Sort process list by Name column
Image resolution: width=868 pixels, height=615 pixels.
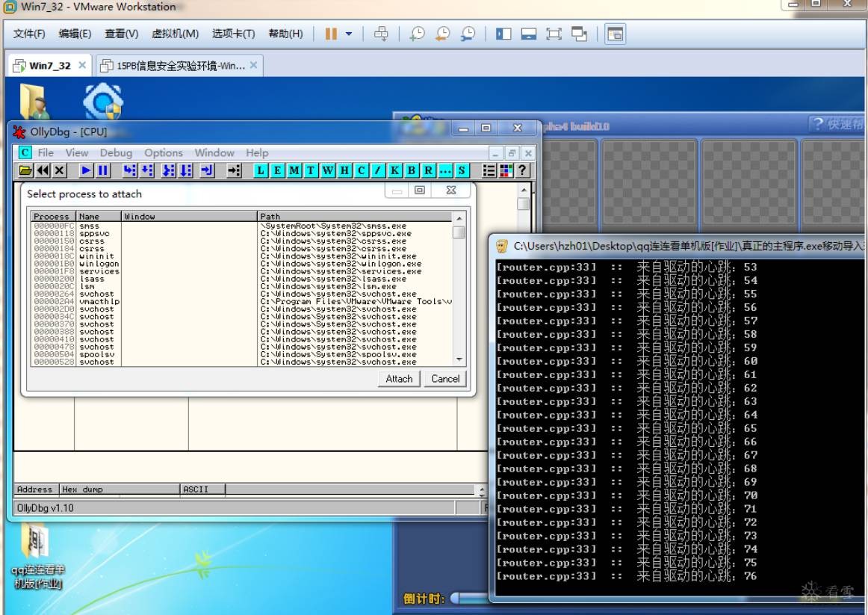tap(99, 217)
